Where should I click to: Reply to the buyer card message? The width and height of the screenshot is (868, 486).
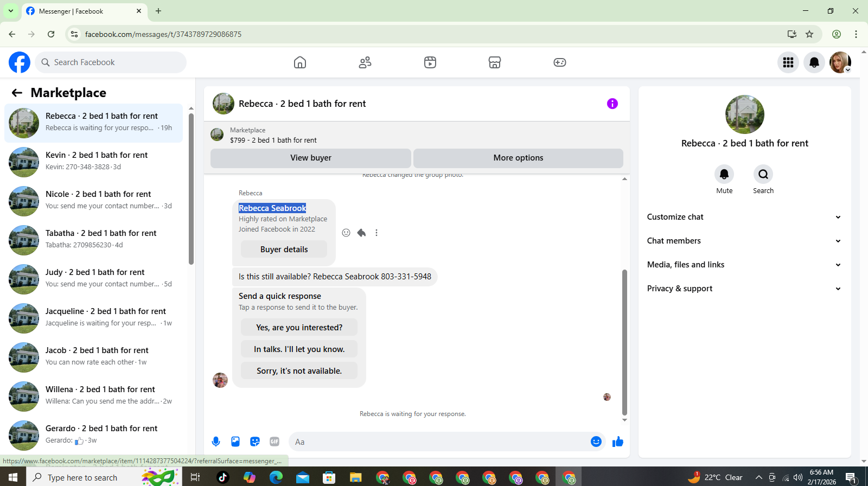[361, 233]
